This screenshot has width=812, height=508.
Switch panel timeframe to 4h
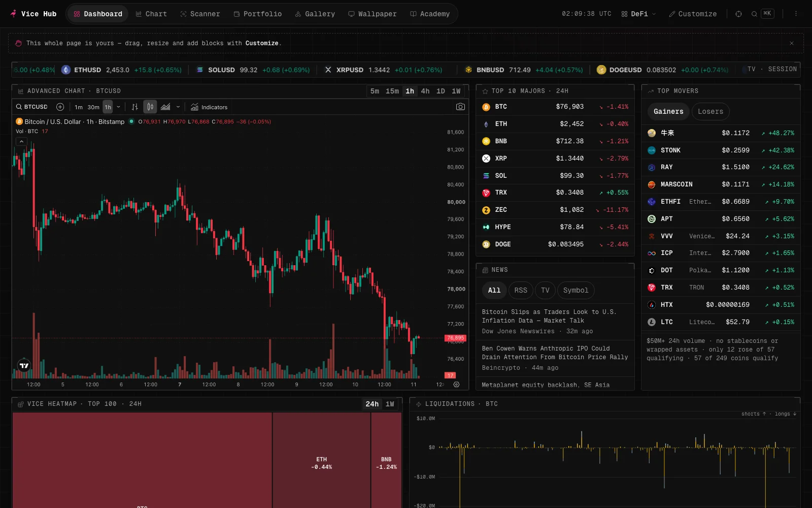pyautogui.click(x=425, y=91)
